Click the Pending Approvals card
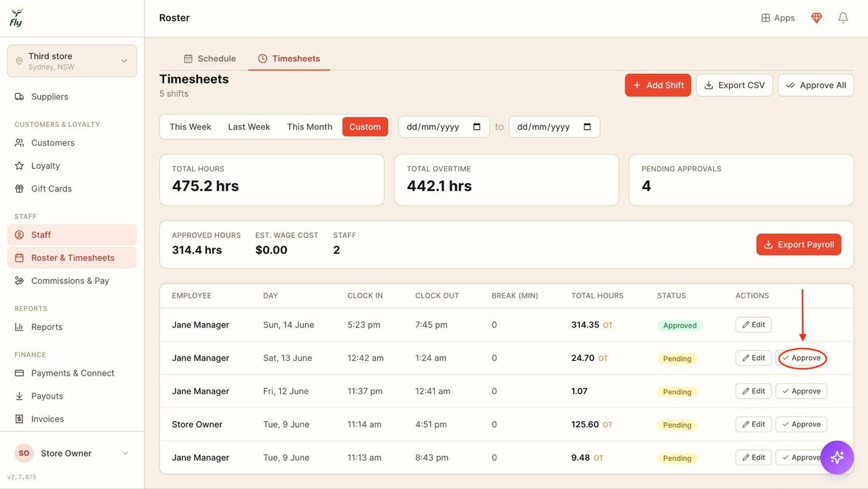 click(741, 180)
